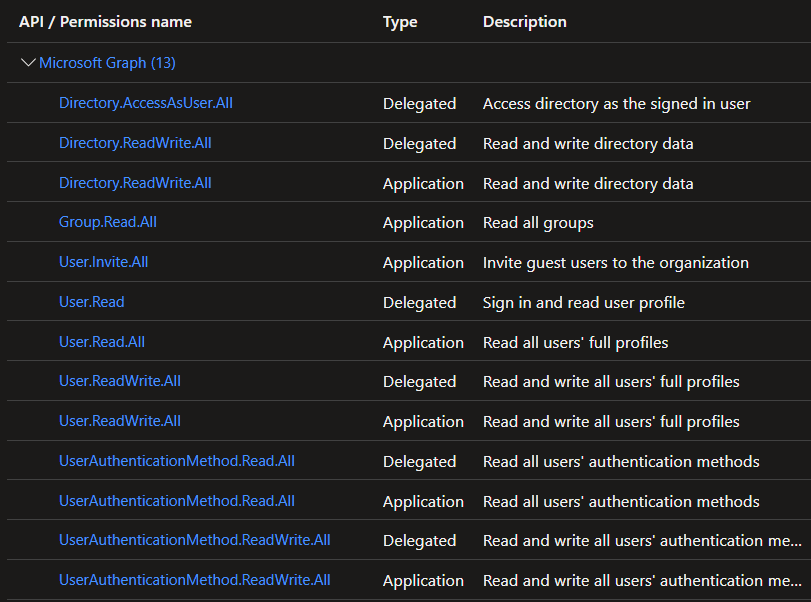Open the Microsoft Graph (13) API link

[108, 63]
